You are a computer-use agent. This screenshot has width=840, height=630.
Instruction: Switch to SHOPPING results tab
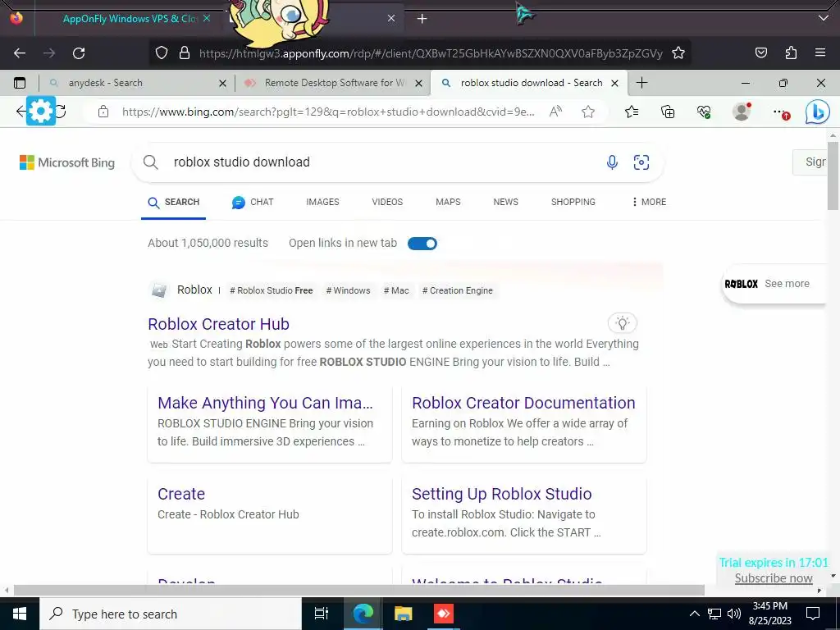573,202
